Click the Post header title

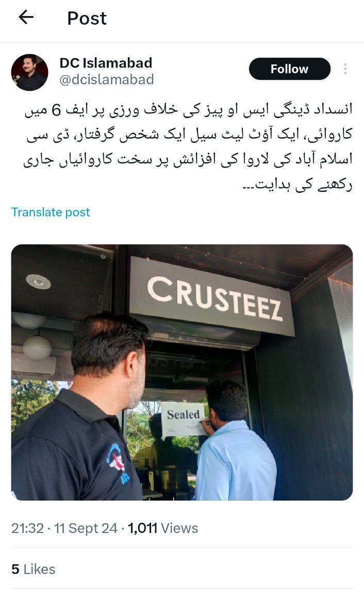(87, 18)
